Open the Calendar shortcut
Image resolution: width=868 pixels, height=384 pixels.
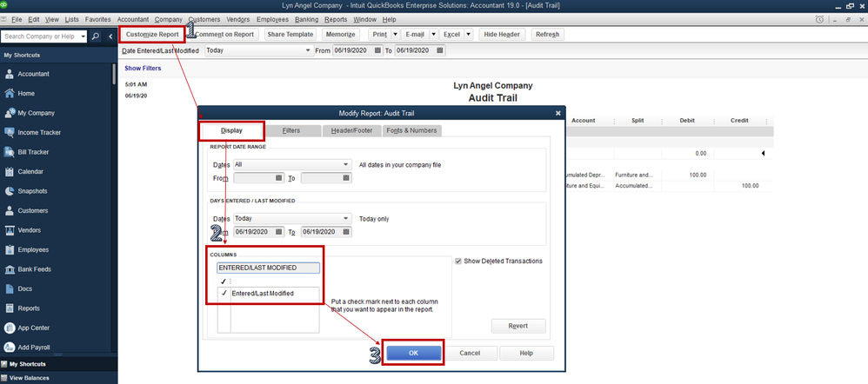point(10,171)
